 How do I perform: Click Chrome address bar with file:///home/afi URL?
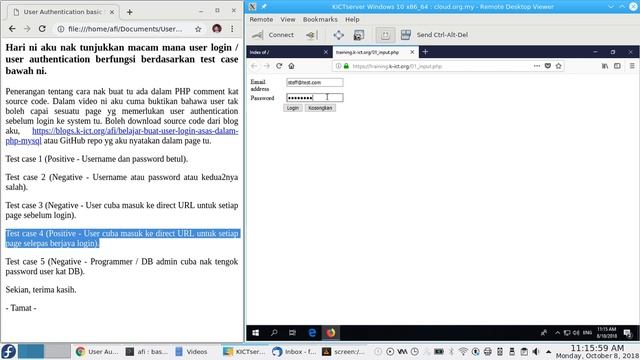coord(125,29)
